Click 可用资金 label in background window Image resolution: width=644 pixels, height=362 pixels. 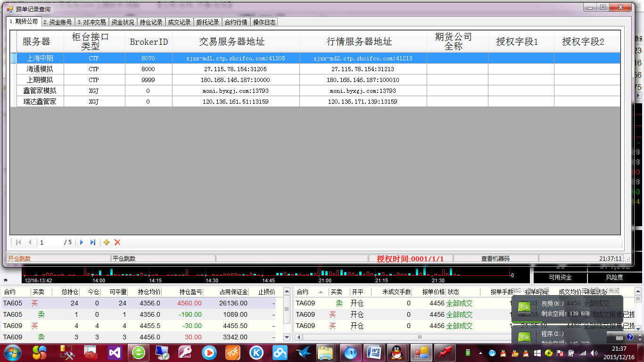(560, 277)
